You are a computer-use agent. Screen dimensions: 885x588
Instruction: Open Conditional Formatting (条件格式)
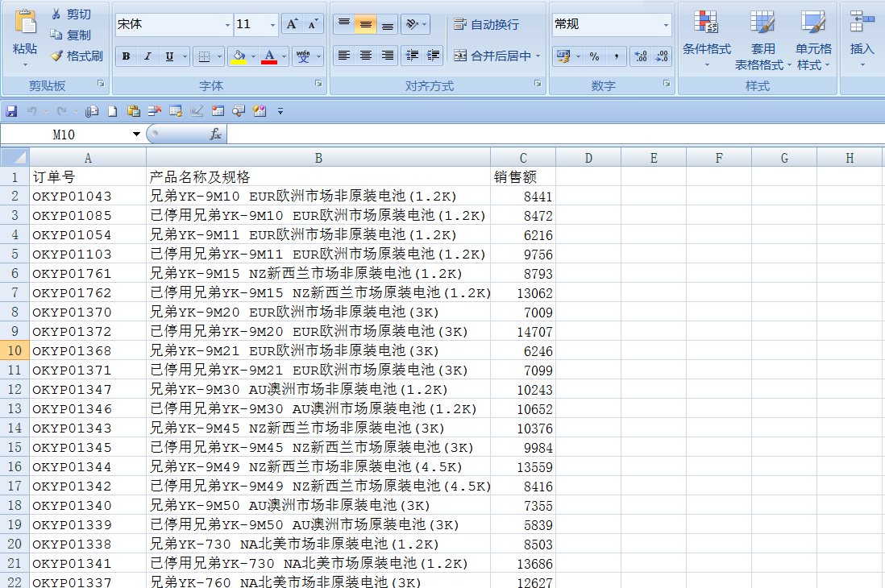click(707, 39)
